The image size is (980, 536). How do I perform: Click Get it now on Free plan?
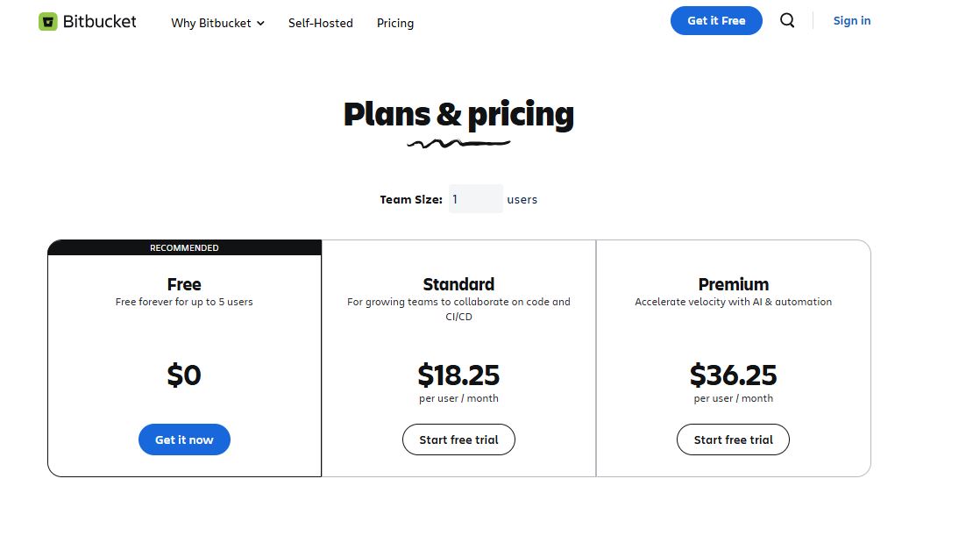pyautogui.click(x=184, y=440)
